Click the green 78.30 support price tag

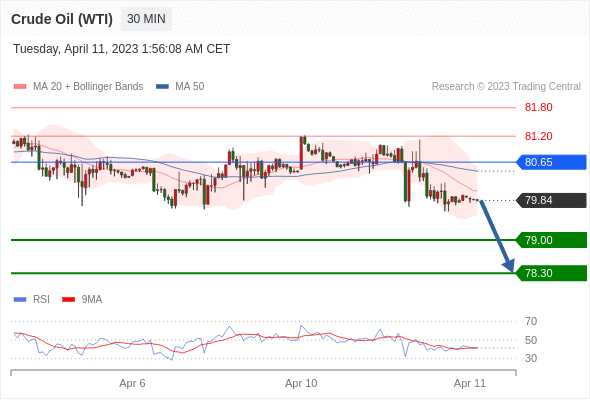551,273
